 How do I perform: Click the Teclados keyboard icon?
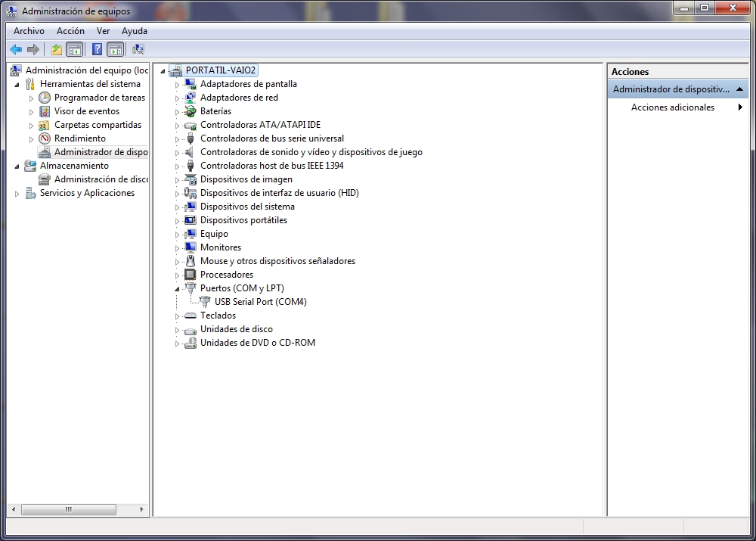click(191, 316)
